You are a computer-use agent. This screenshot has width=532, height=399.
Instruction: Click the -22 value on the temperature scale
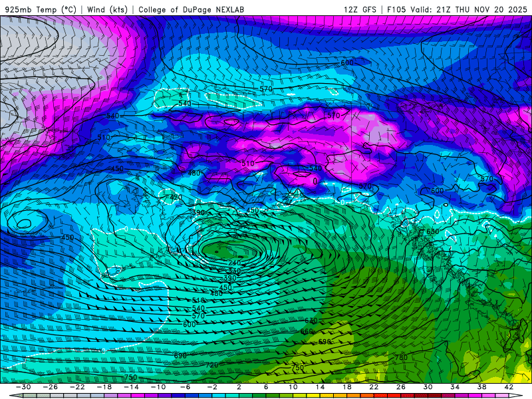[x=77, y=387]
